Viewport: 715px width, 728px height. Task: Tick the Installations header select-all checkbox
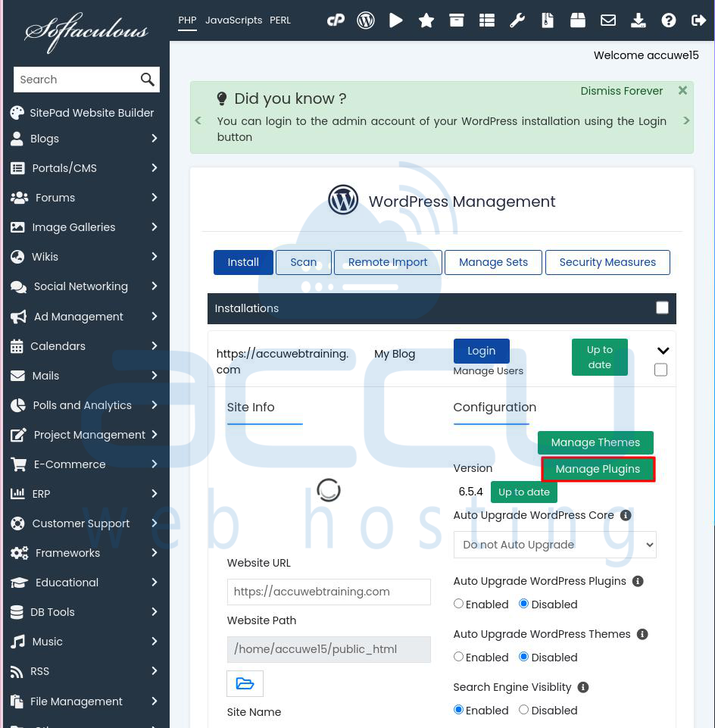coord(662,308)
